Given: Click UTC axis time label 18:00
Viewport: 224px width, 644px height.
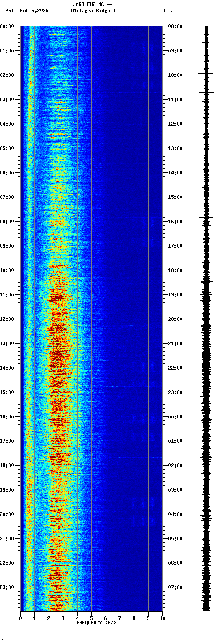Looking at the screenshot, I should click(x=175, y=270).
